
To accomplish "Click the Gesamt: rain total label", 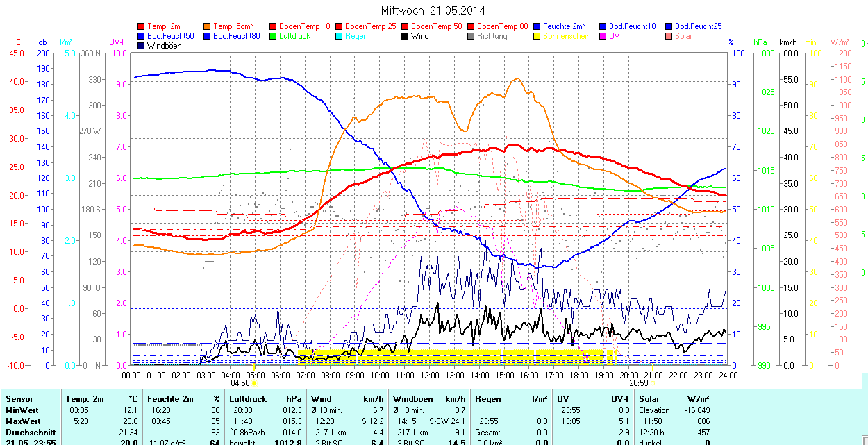I will pyautogui.click(x=490, y=433).
